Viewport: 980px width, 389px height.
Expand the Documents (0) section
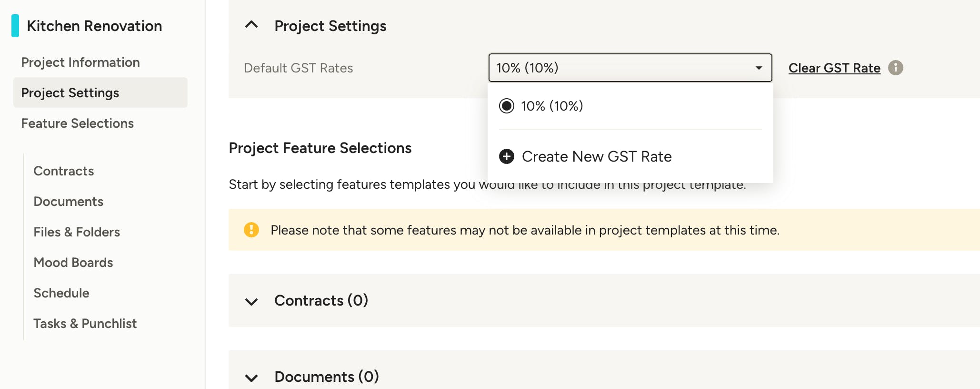pos(251,378)
